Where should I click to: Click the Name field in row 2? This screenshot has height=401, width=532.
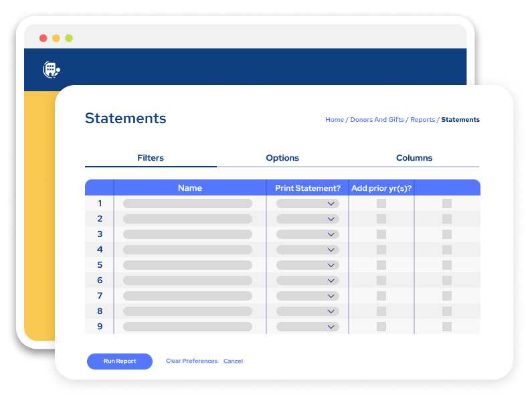(x=187, y=219)
